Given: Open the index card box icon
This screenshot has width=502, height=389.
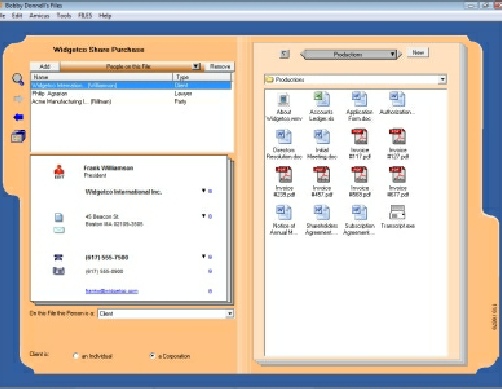Looking at the screenshot, I should [18, 137].
